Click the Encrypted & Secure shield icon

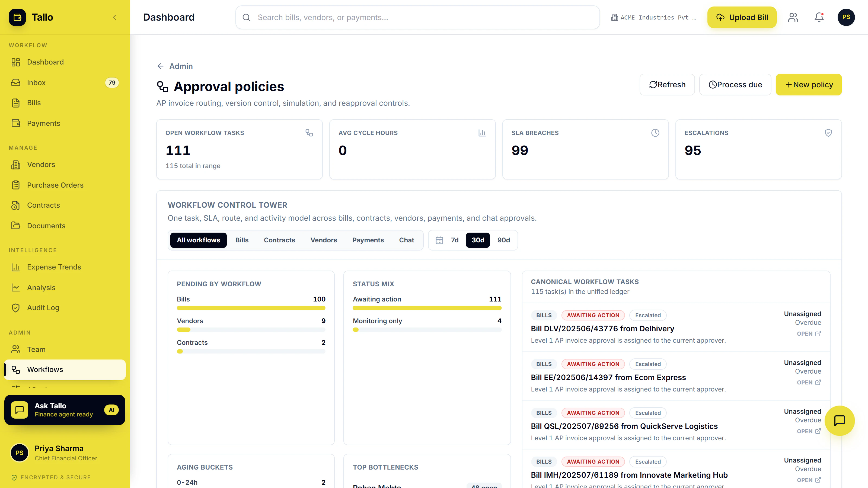click(x=14, y=477)
